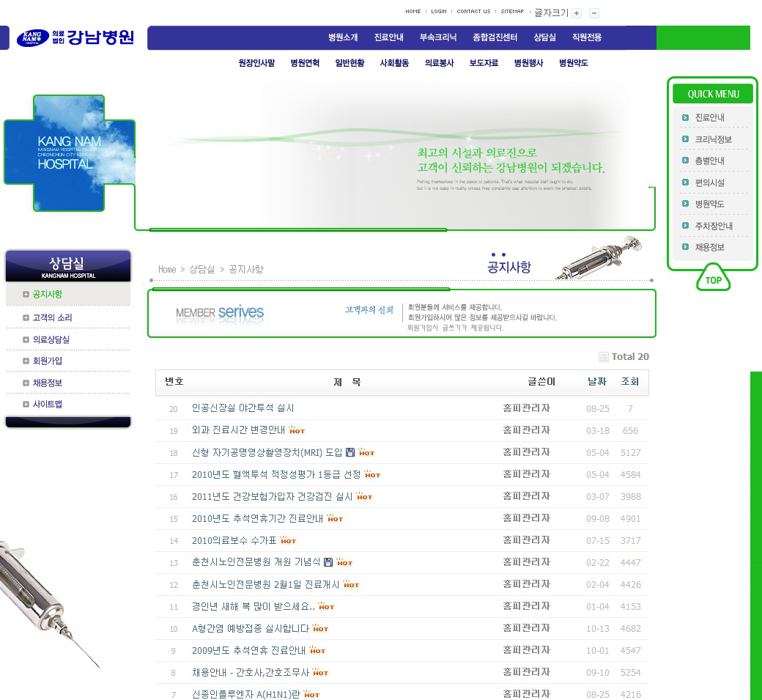This screenshot has width=762, height=700.
Task: Expand 고객의 소리 sidebar item
Action: click(x=26, y=318)
